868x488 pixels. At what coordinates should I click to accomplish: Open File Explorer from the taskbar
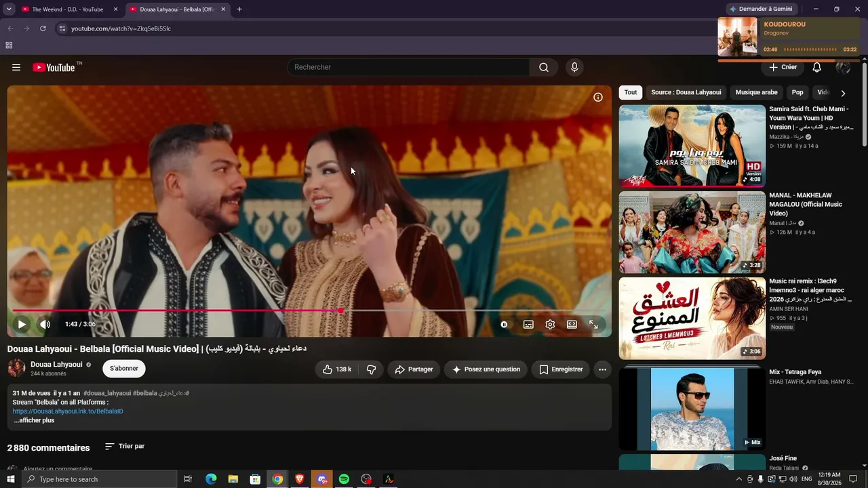(x=233, y=479)
